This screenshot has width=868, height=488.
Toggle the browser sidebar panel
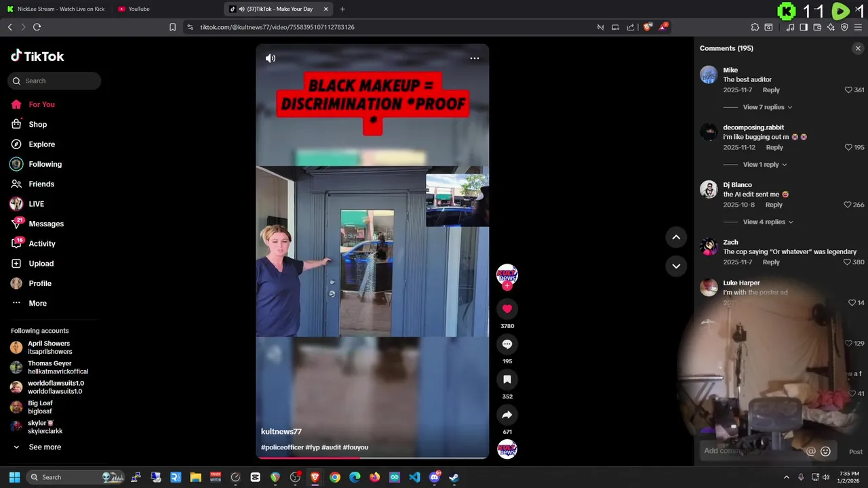tap(804, 27)
